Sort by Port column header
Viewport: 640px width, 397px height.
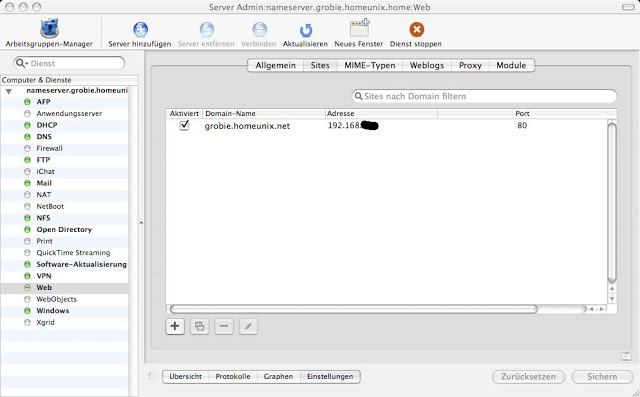click(x=522, y=113)
